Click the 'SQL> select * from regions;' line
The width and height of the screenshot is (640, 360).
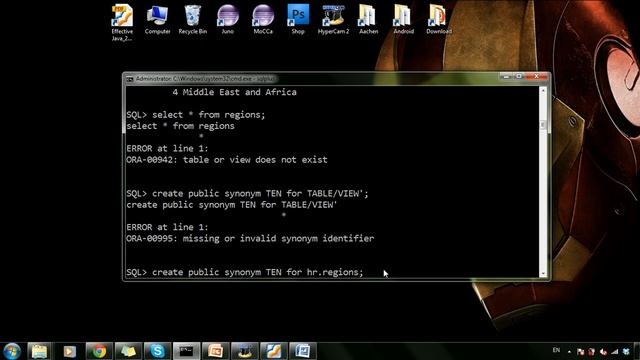tap(196, 115)
